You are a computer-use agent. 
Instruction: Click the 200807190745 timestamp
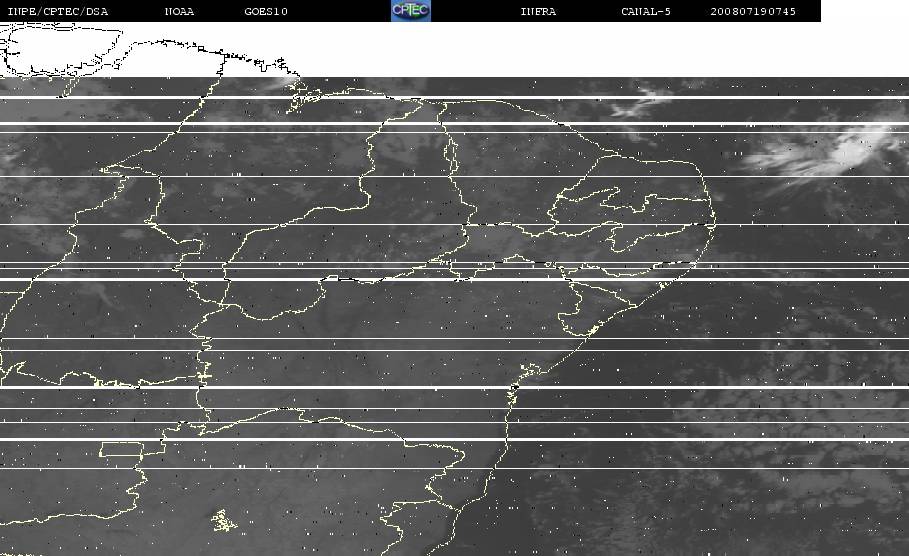[x=753, y=11]
